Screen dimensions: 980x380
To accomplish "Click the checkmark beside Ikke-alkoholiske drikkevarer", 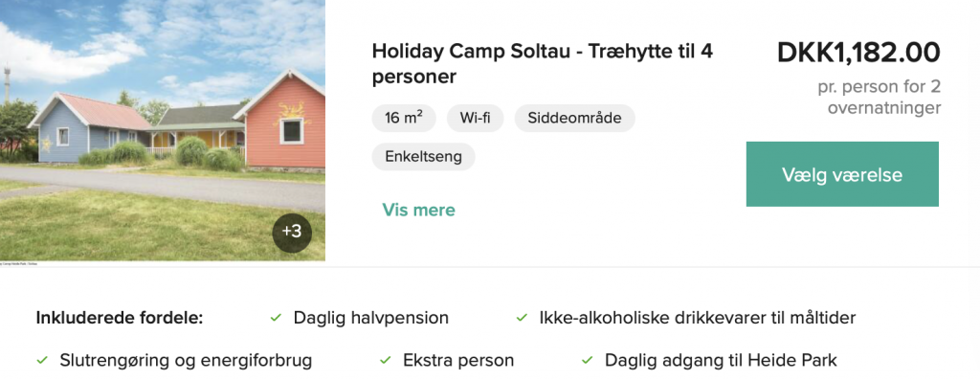I will pos(522,318).
